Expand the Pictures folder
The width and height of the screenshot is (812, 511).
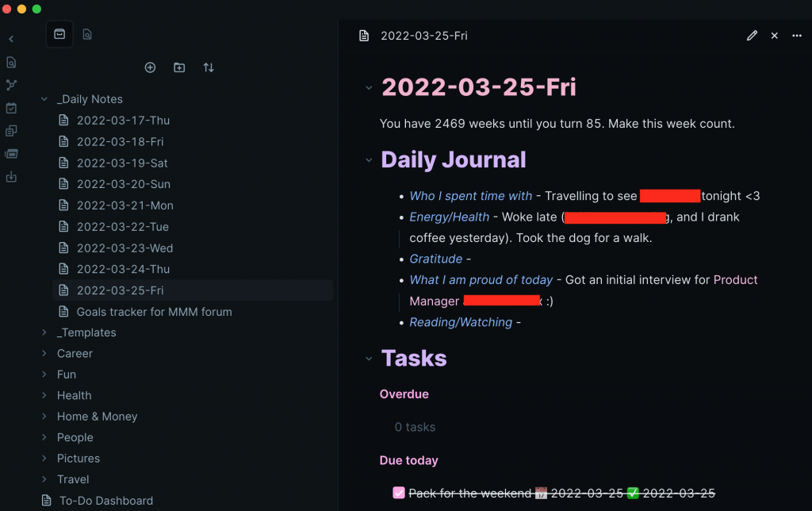(x=44, y=458)
